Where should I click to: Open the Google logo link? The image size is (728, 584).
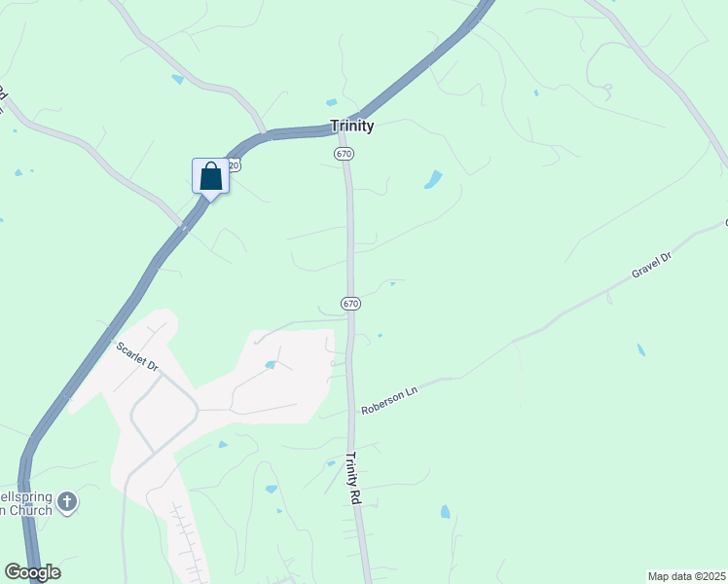click(32, 572)
